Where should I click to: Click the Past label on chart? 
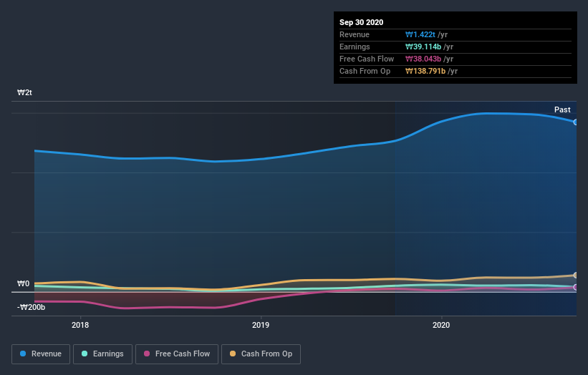click(562, 109)
